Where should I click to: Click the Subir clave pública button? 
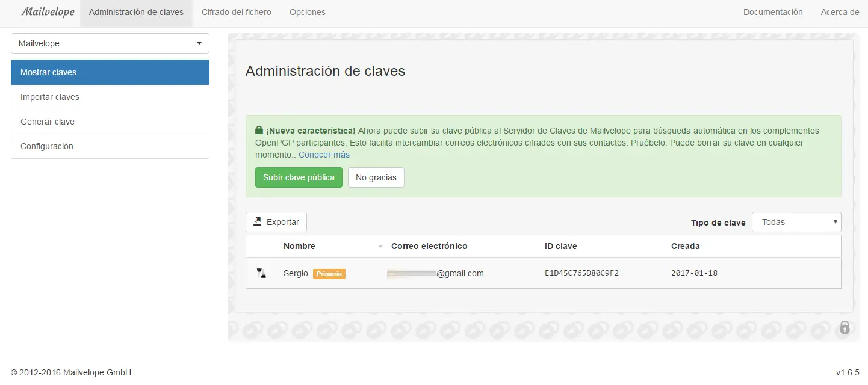pyautogui.click(x=299, y=177)
